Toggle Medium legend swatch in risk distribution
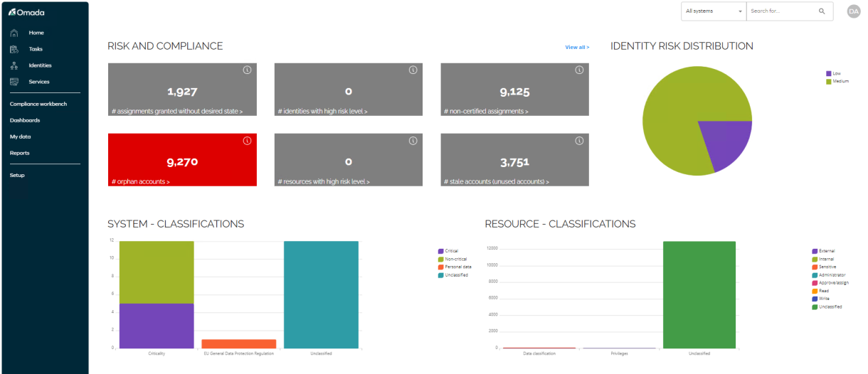Viewport: 868px width, 374px height. 829,81
